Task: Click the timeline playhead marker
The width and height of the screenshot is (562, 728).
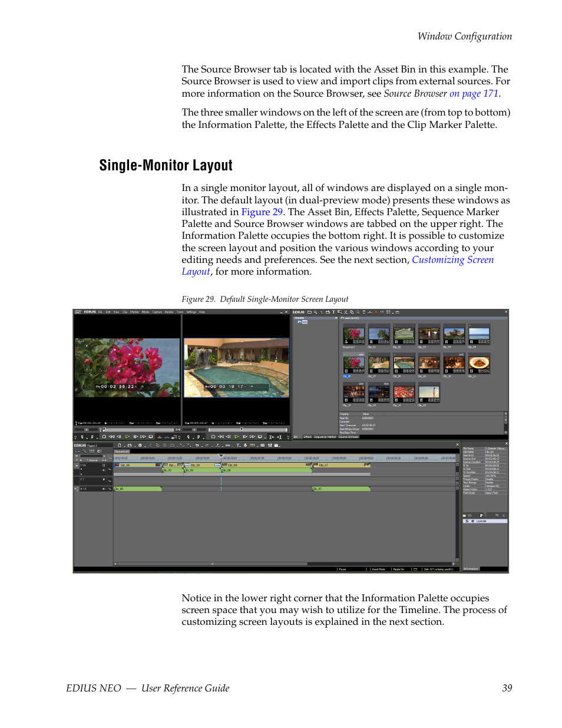Action: pyautogui.click(x=221, y=456)
